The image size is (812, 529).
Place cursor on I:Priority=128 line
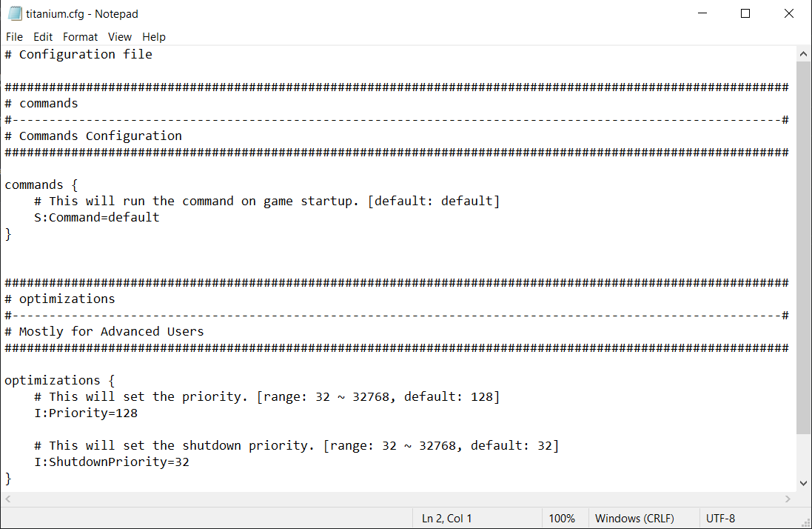[x=85, y=413]
